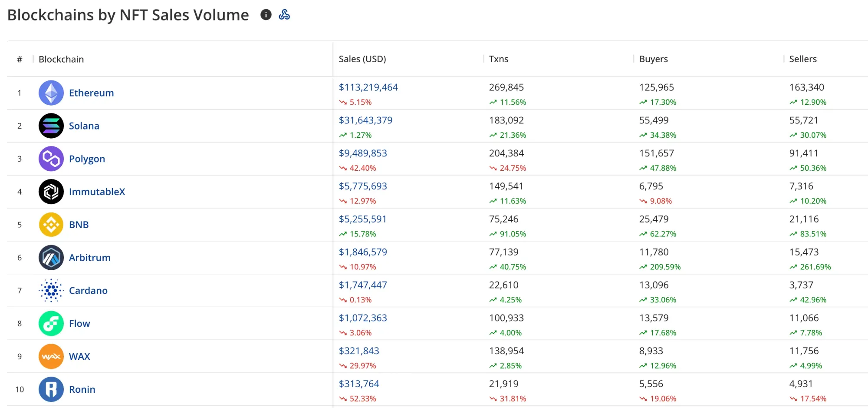Click the Ethereum logo icon
Image resolution: width=868 pixels, height=408 pixels.
click(x=51, y=93)
